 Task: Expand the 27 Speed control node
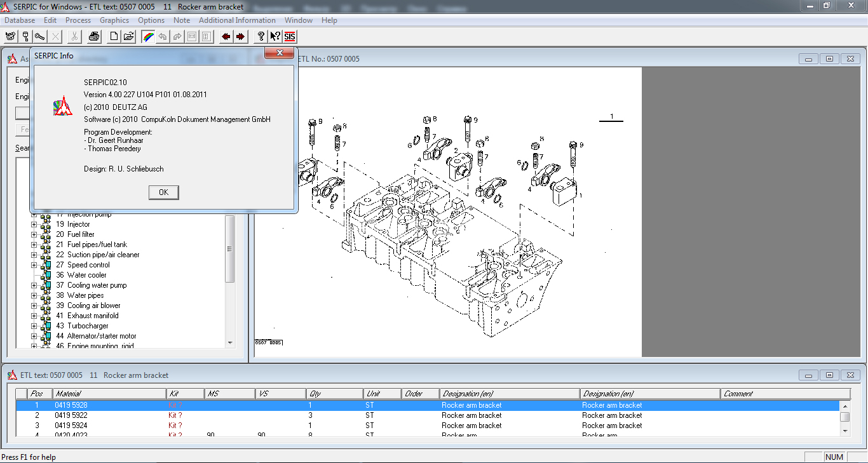click(34, 265)
